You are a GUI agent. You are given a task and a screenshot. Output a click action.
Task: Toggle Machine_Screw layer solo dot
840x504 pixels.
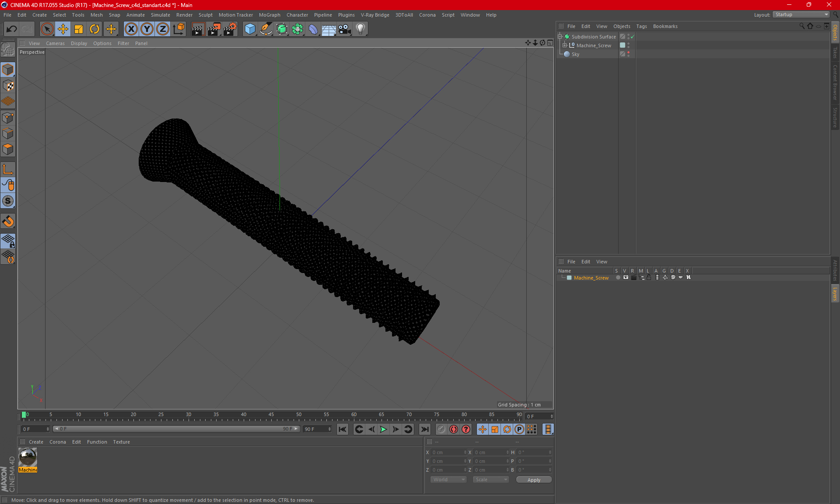(618, 277)
